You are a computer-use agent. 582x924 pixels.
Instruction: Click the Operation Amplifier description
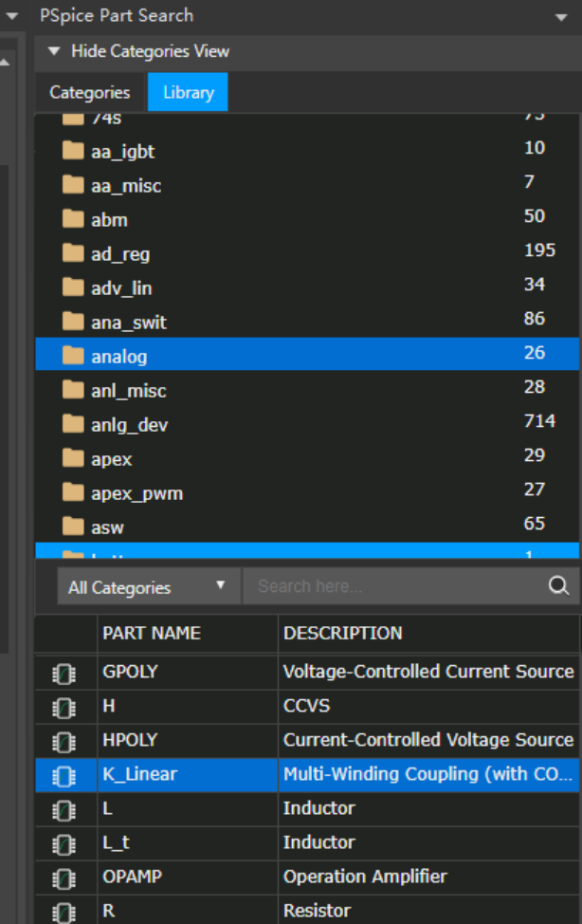(365, 877)
